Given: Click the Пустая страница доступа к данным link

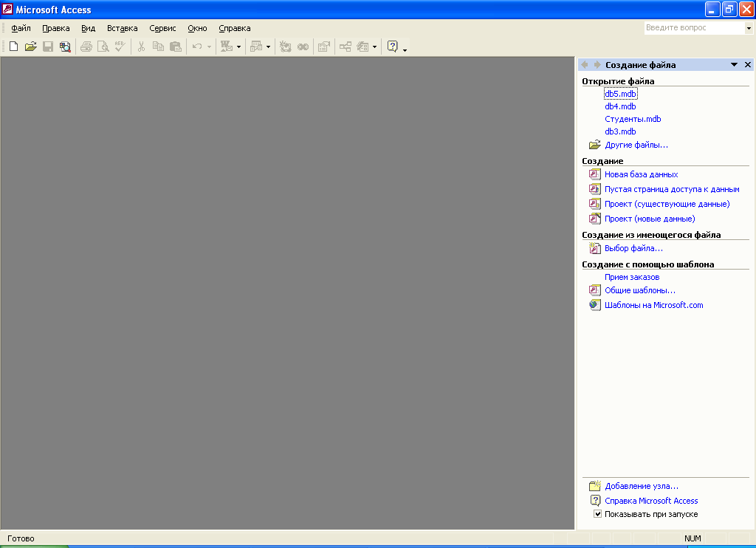Looking at the screenshot, I should pos(672,189).
